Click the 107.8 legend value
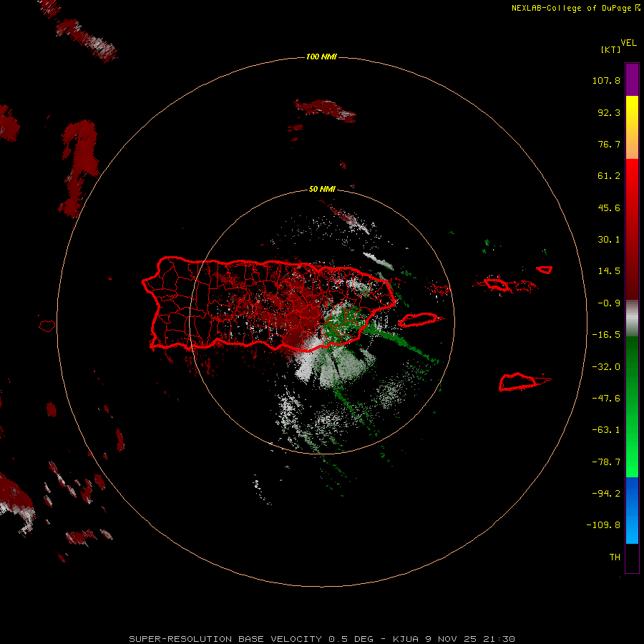This screenshot has height=644, width=644. click(x=606, y=80)
